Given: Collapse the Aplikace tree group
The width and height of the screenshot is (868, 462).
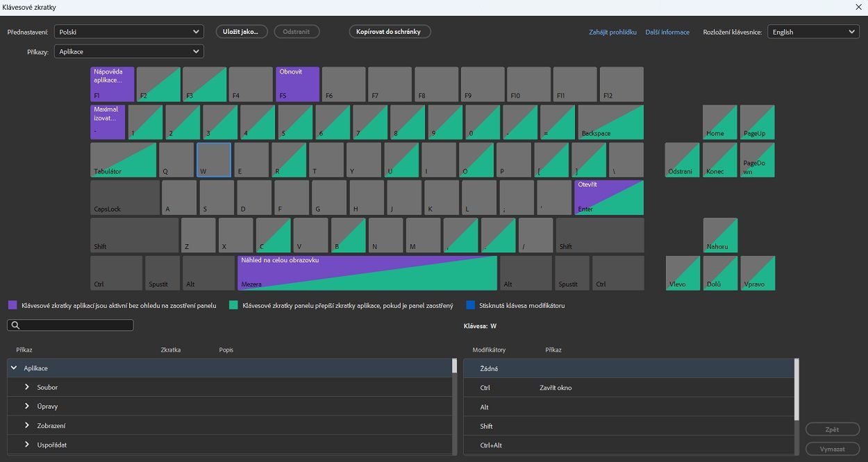Looking at the screenshot, I should click(15, 368).
